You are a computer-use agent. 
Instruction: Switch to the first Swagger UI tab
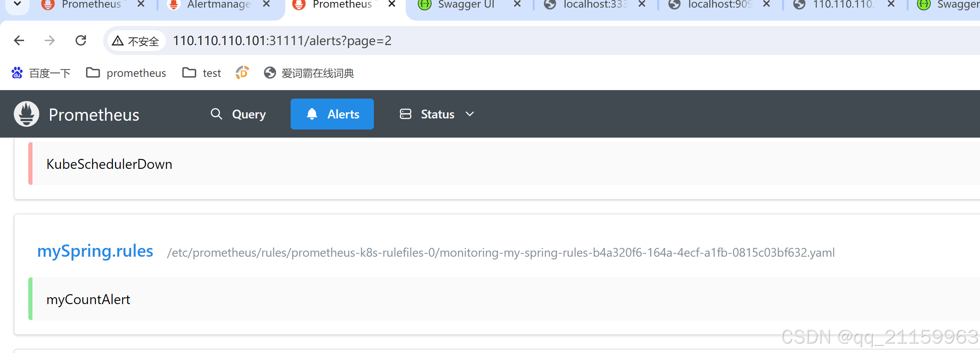point(466,5)
